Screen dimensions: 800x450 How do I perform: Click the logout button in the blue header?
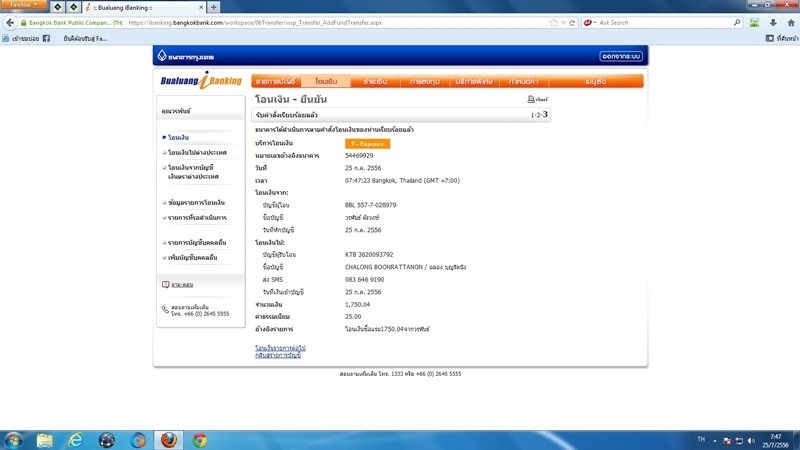click(621, 56)
